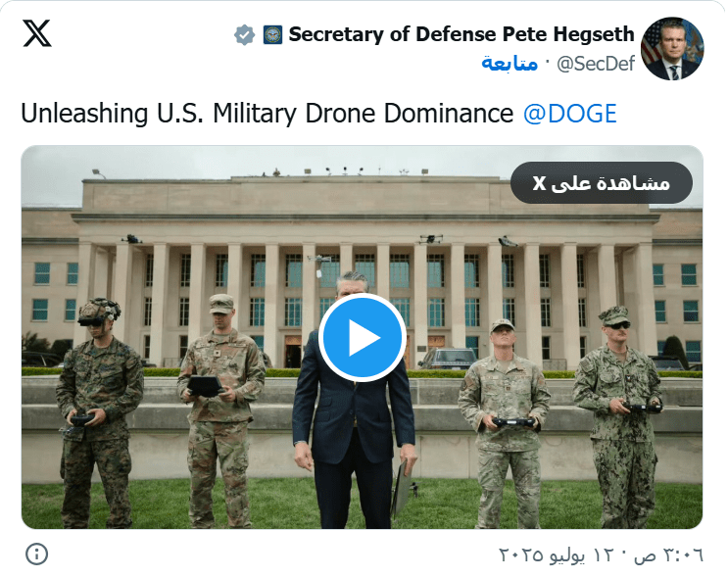Viewport: 728px width, 578px height.
Task: Click "Unleashing U.S. Military Drone Dominance" text
Action: click(x=267, y=114)
